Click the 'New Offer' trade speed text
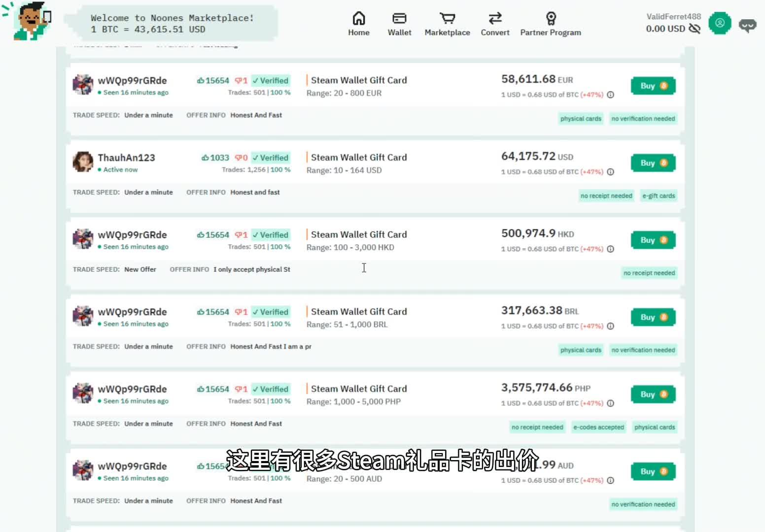Image resolution: width=765 pixels, height=532 pixels. pyautogui.click(x=140, y=269)
